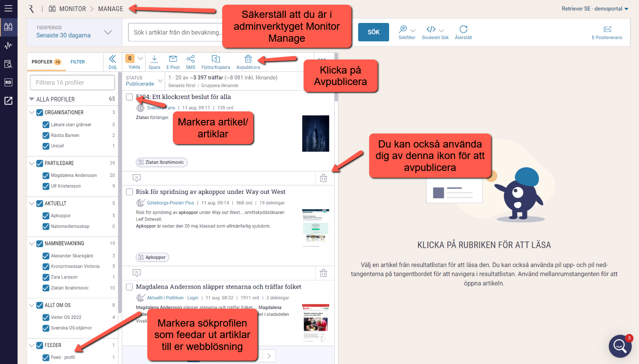
Task: Open the hamburger main menu
Action: (x=9, y=9)
